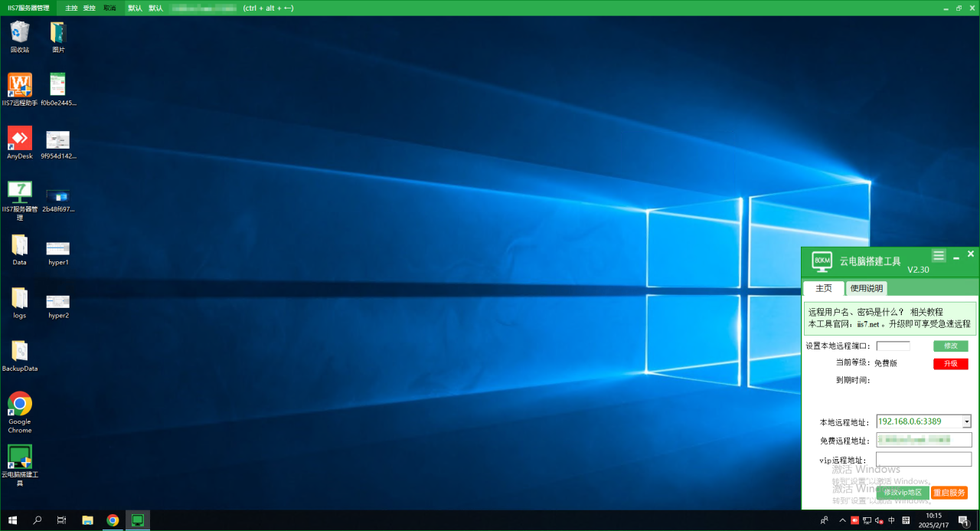
Task: Click the 当前等级：免费版 label
Action: point(866,363)
